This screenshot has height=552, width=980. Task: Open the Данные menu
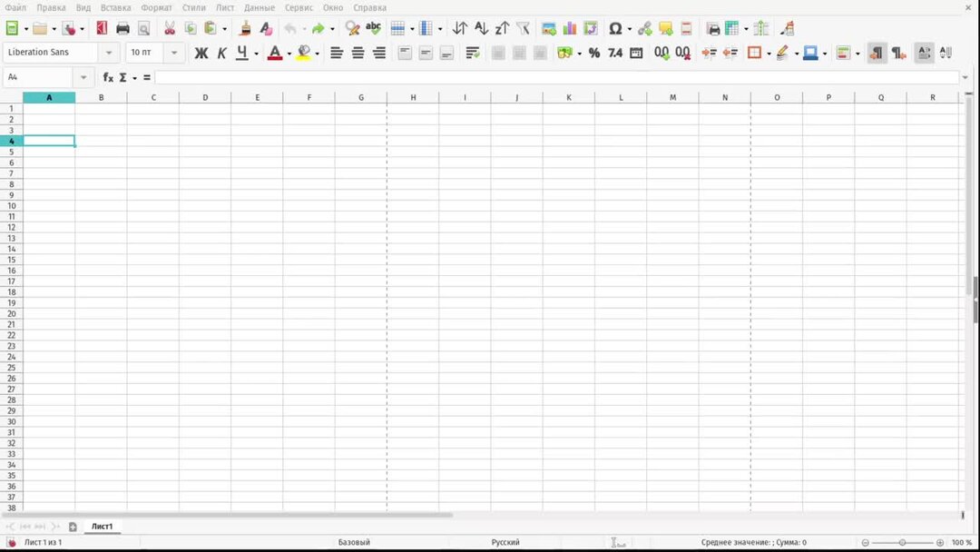point(260,7)
